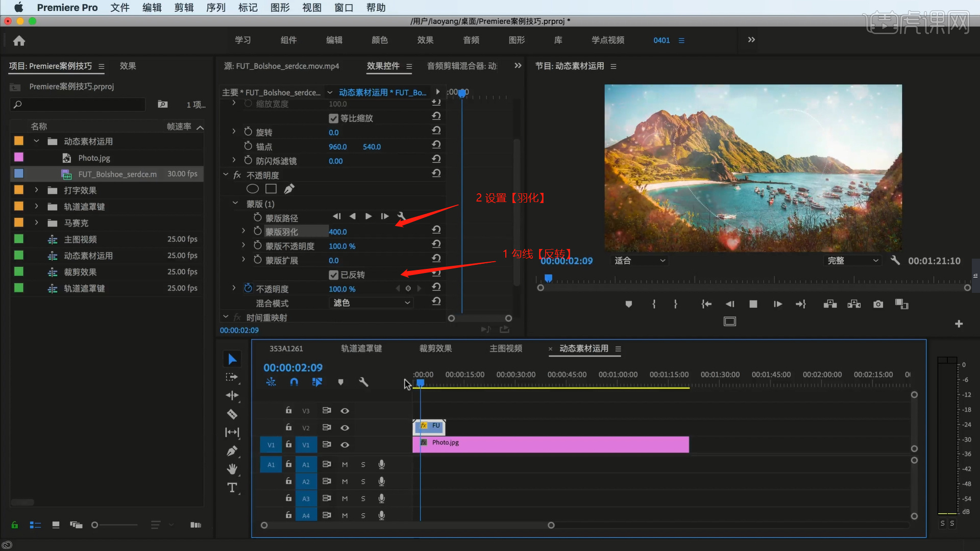980x551 pixels.
Task: Toggle V3 track output eye
Action: (345, 411)
